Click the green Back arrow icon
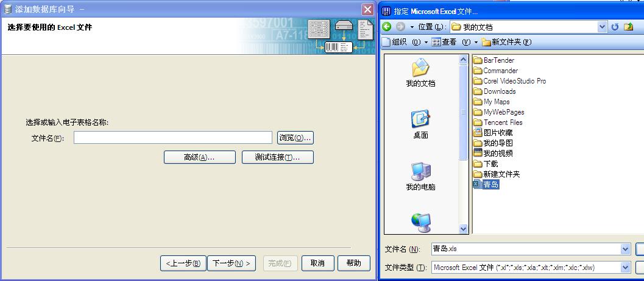This screenshot has height=281, width=644. coord(386,27)
